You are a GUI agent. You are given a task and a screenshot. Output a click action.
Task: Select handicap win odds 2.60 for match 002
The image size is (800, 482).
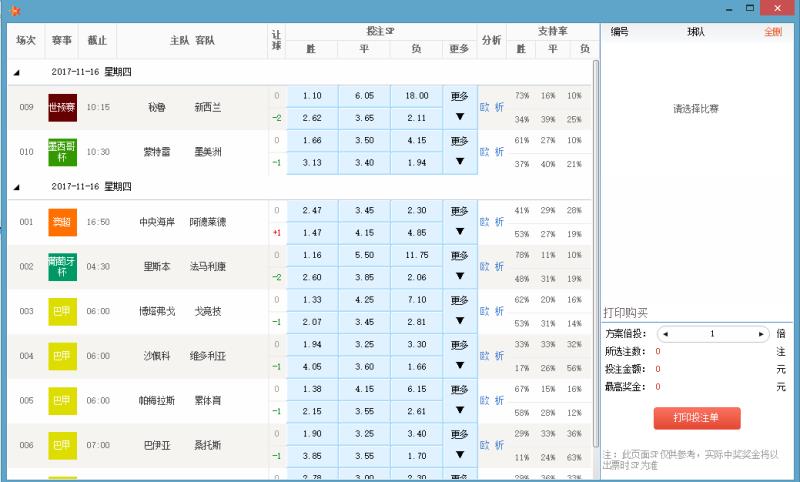click(x=312, y=278)
